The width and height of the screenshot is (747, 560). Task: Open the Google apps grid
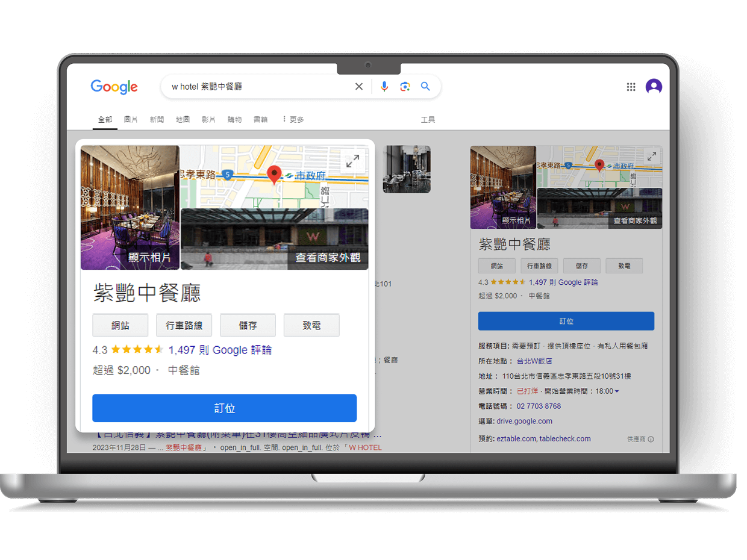tap(631, 87)
